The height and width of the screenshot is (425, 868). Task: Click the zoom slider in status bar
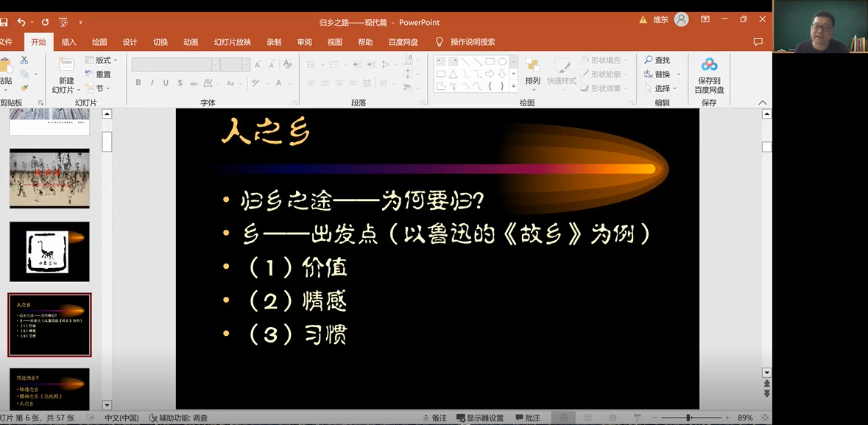tap(688, 418)
